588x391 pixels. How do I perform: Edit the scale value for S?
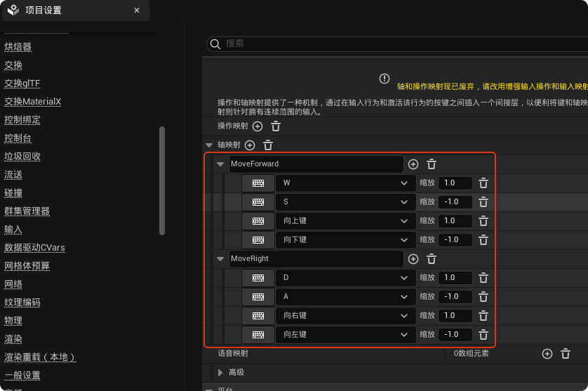(x=455, y=202)
